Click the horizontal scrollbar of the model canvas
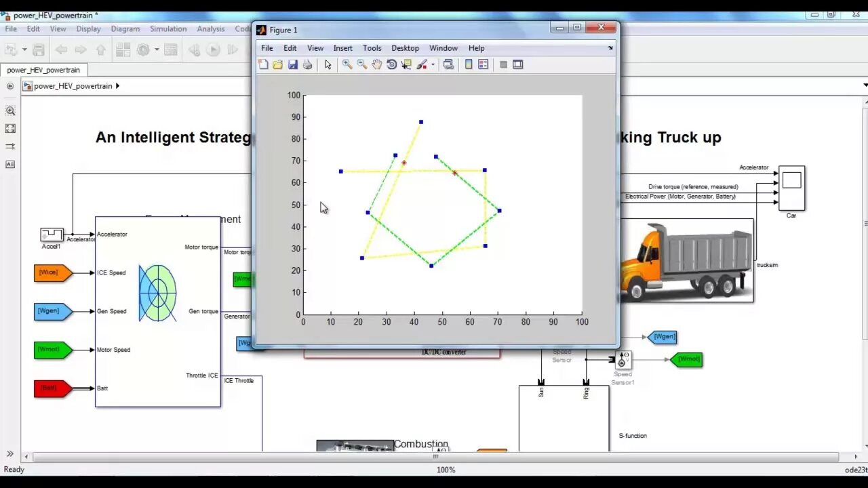868x488 pixels. point(435,456)
